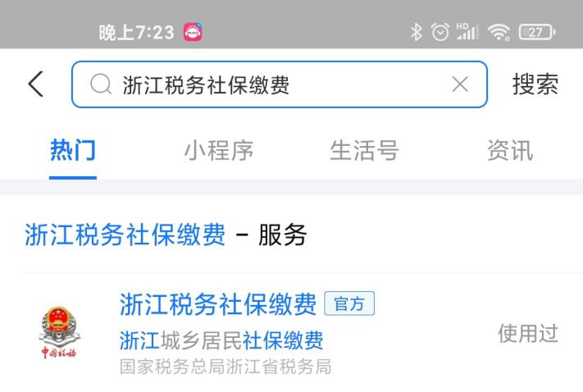Tap the alarm clock status icon

[440, 32]
